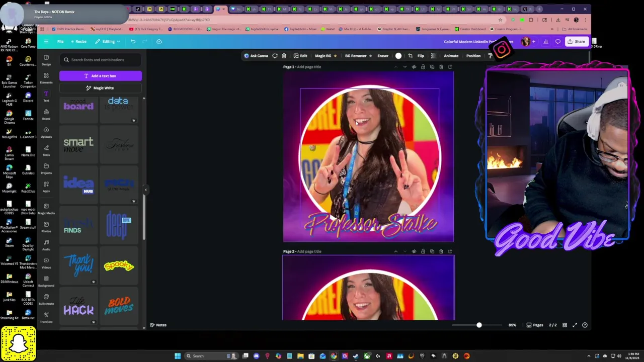Lock Page 1 with the padlock icon

(x=423, y=67)
